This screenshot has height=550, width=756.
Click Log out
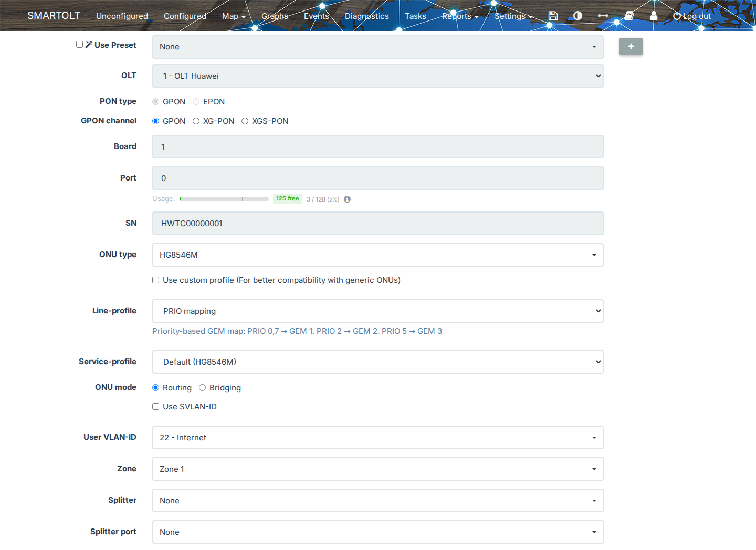point(692,16)
